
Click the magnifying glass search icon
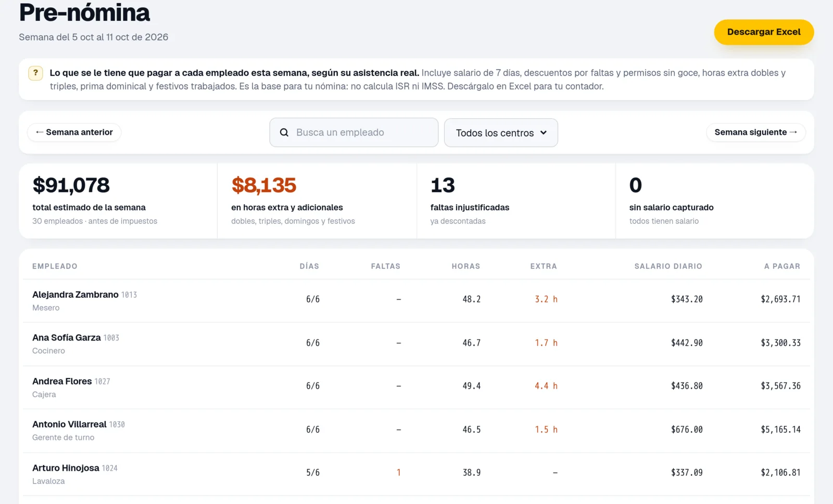pos(284,133)
